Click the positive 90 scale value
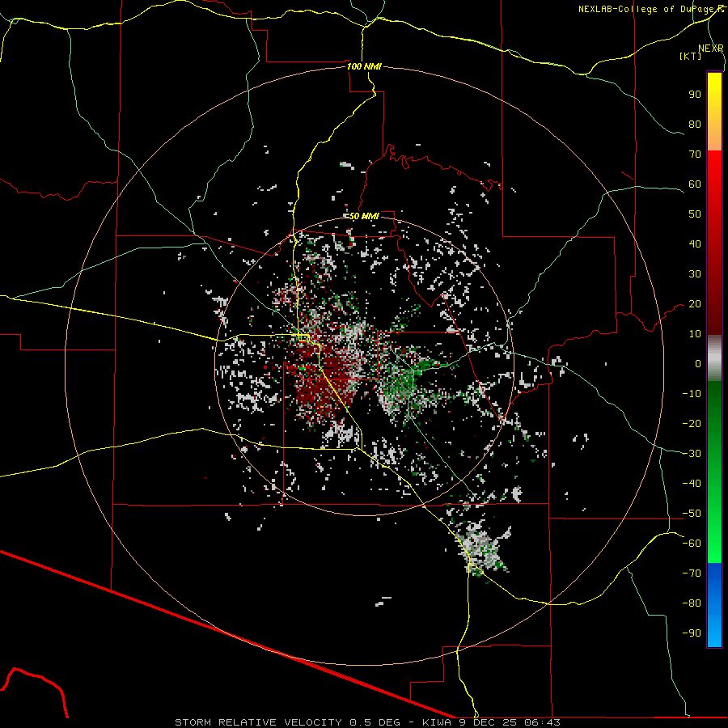 pos(695,95)
